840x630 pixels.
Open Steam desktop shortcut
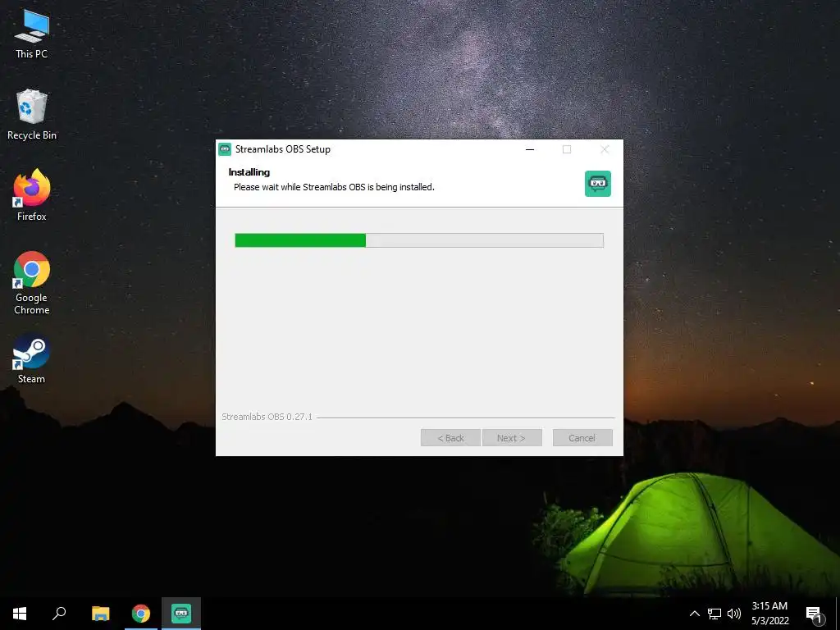click(32, 358)
